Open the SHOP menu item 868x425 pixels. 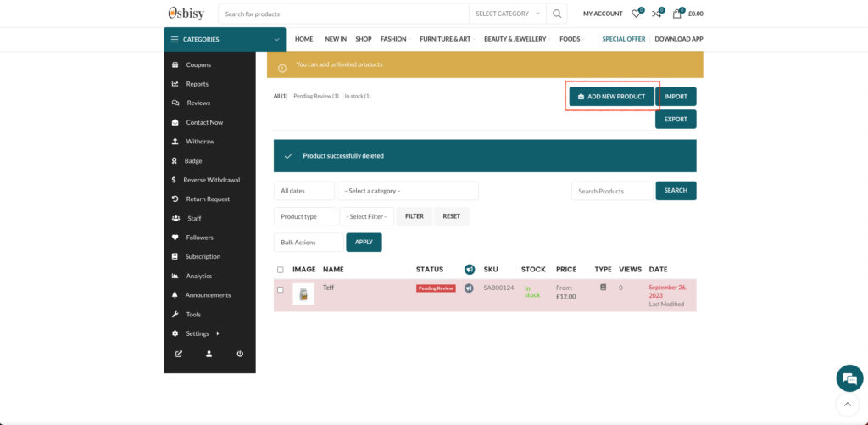pyautogui.click(x=363, y=39)
